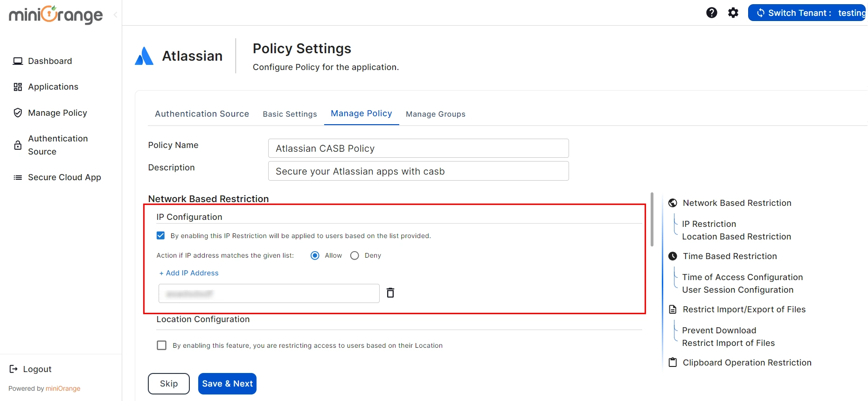Click the Applications grid icon
The height and width of the screenshot is (401, 868).
18,87
